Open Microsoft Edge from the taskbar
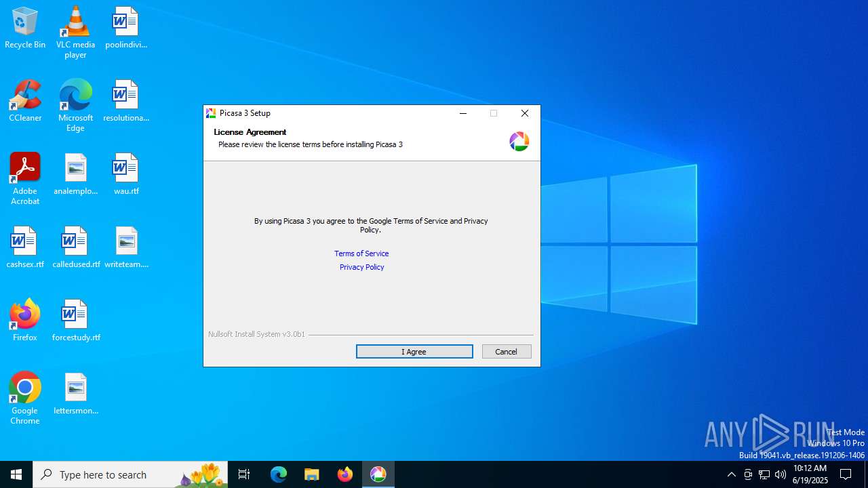 click(279, 474)
